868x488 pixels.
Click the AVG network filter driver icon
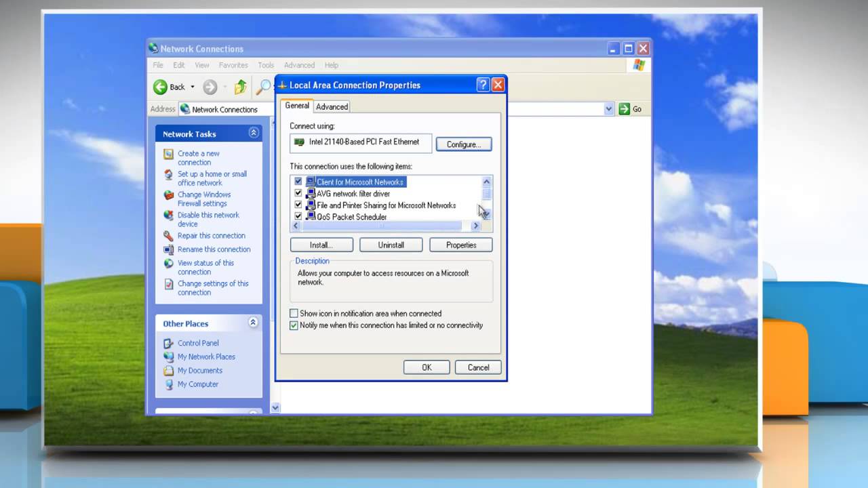[x=311, y=194]
